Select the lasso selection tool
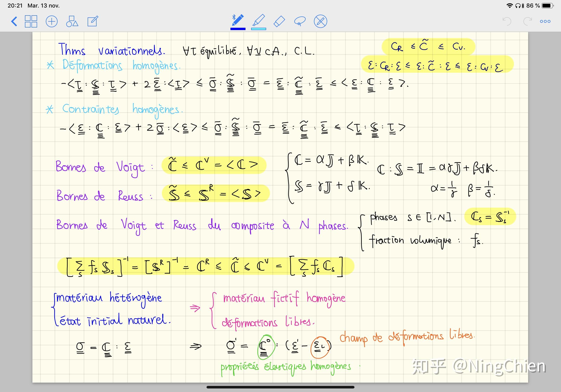 coord(300,21)
